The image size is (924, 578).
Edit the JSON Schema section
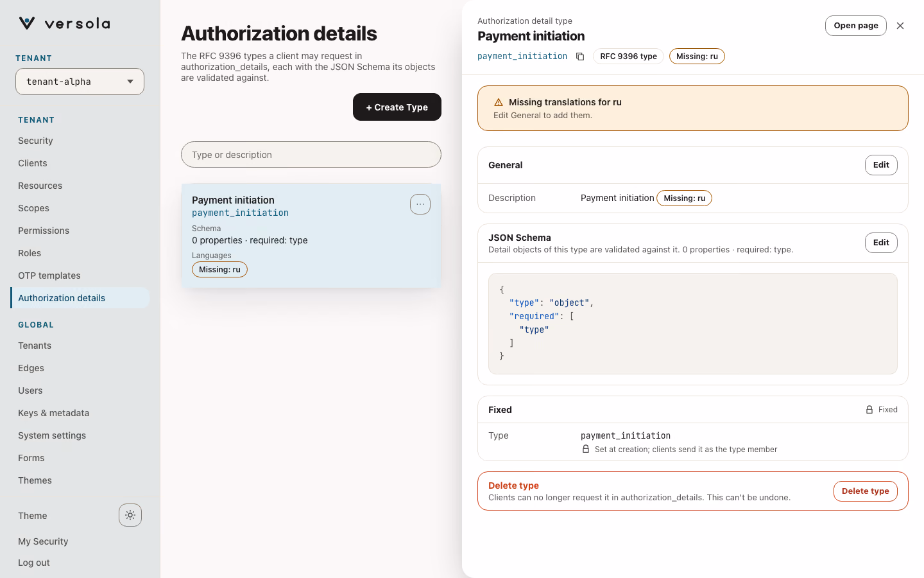coord(881,243)
